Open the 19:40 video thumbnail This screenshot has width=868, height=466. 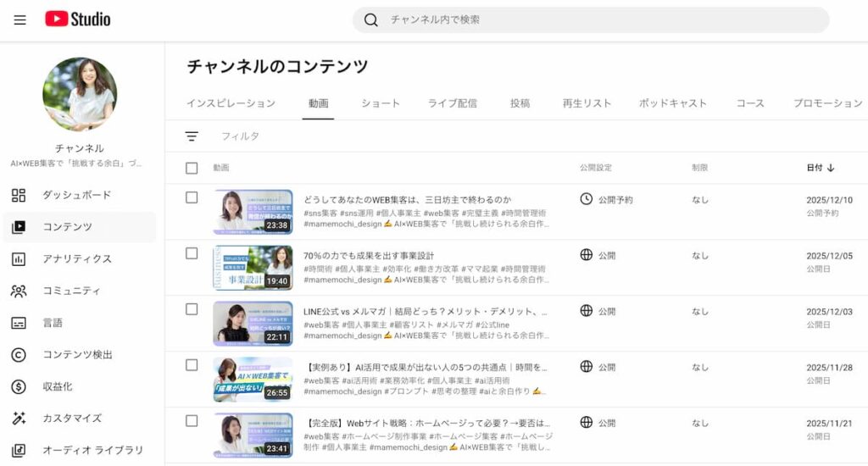pos(253,268)
